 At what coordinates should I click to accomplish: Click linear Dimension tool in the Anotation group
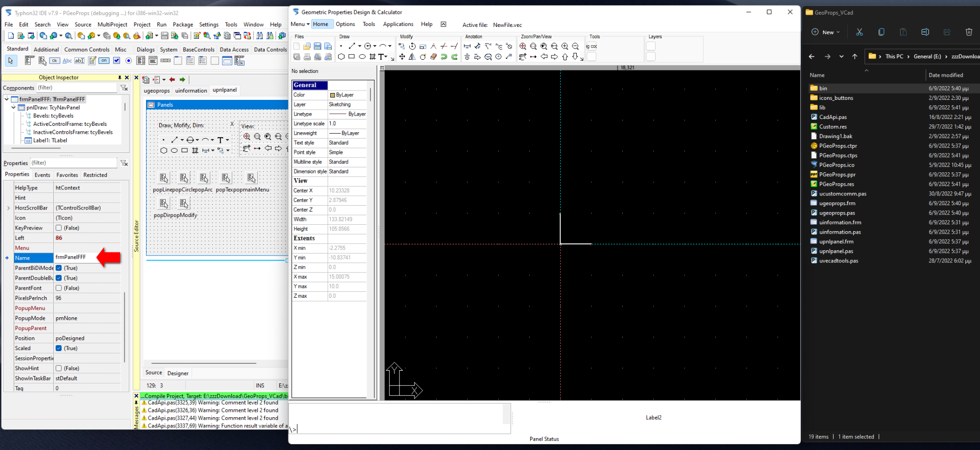(x=467, y=46)
